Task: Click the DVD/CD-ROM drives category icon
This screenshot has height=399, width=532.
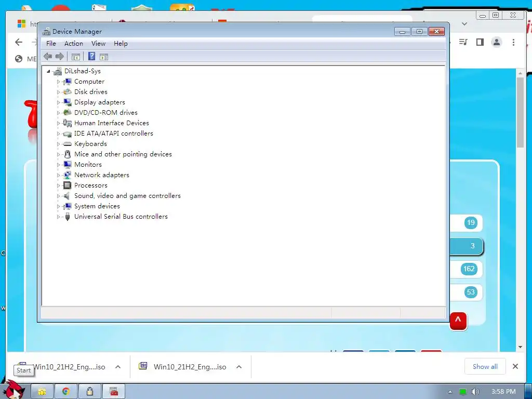Action: tap(68, 112)
